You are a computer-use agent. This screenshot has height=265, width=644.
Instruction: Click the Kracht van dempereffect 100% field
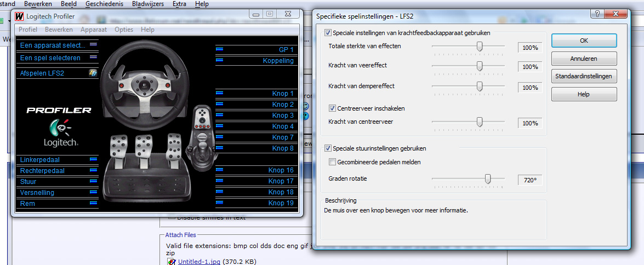(530, 88)
